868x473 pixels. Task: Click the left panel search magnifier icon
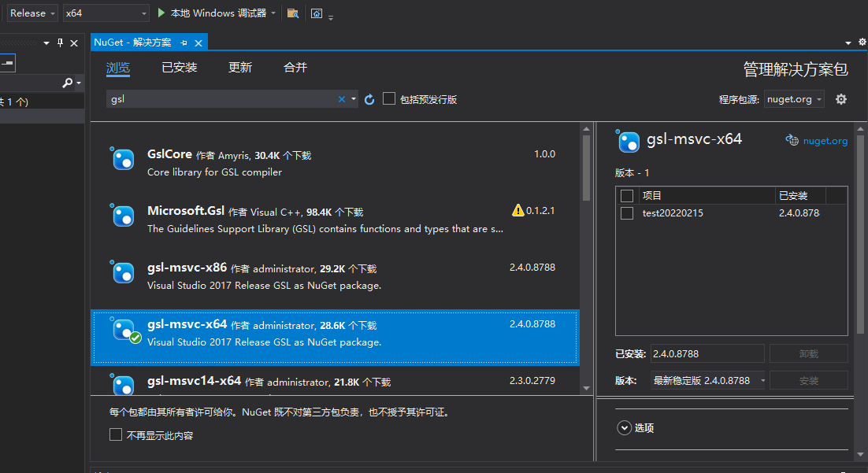[x=67, y=83]
